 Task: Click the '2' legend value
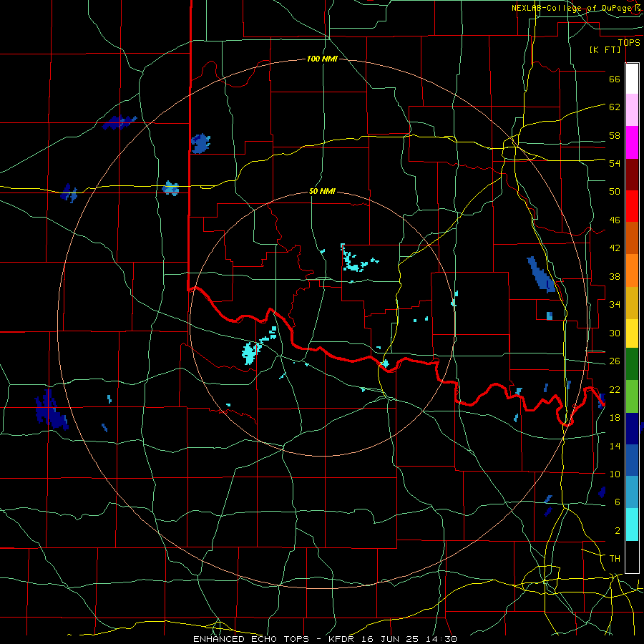point(618,531)
